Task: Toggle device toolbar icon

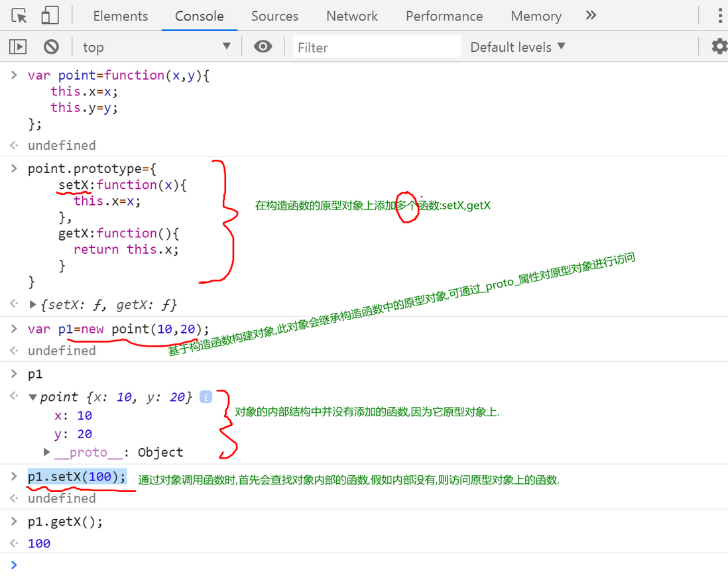Action: [x=50, y=15]
